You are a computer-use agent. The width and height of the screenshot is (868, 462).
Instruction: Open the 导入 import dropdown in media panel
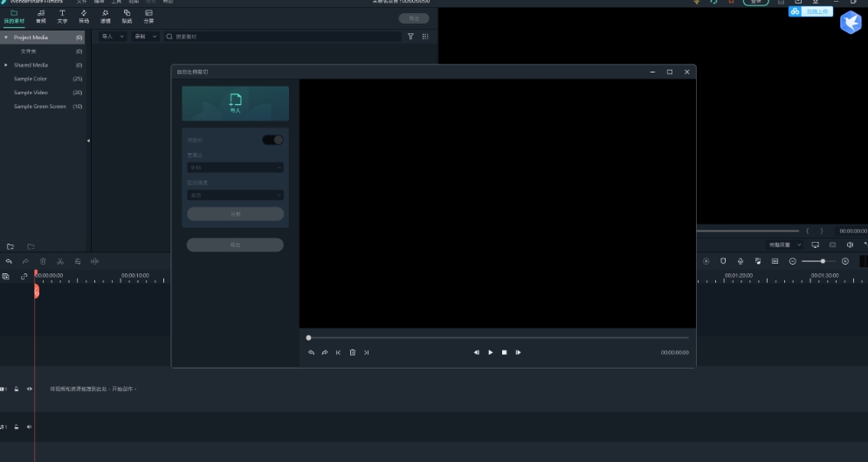(113, 37)
